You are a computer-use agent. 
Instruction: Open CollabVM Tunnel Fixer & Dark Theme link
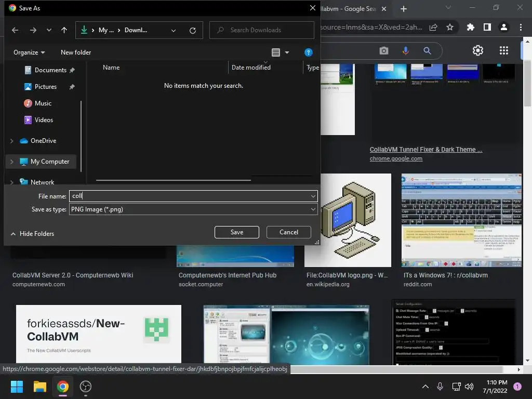[x=426, y=150]
